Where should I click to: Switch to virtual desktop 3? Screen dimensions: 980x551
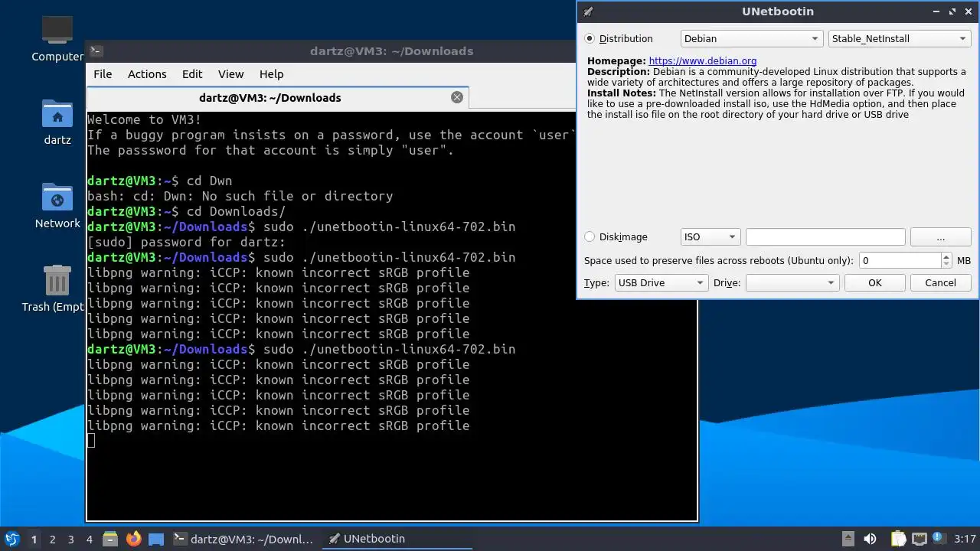pyautogui.click(x=70, y=539)
